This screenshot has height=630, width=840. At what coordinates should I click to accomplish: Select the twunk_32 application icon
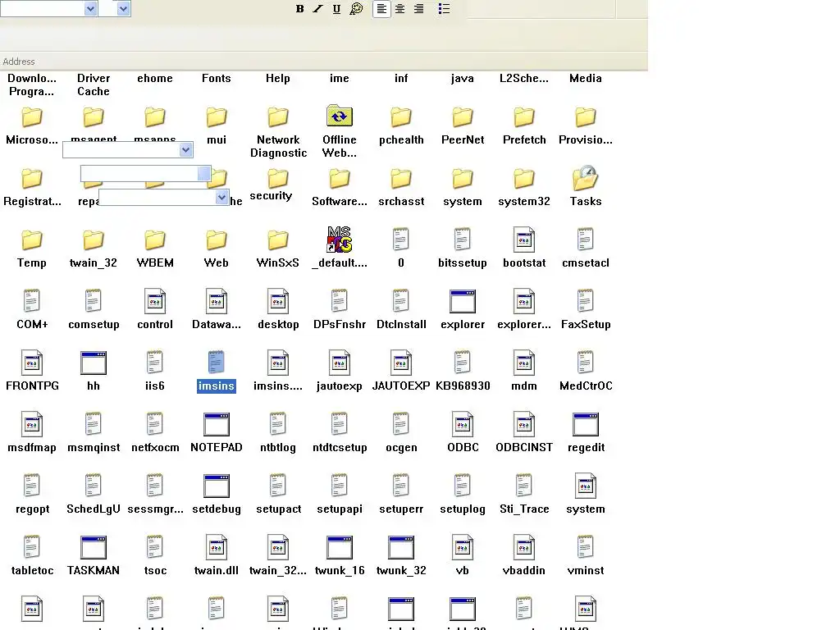[401, 547]
